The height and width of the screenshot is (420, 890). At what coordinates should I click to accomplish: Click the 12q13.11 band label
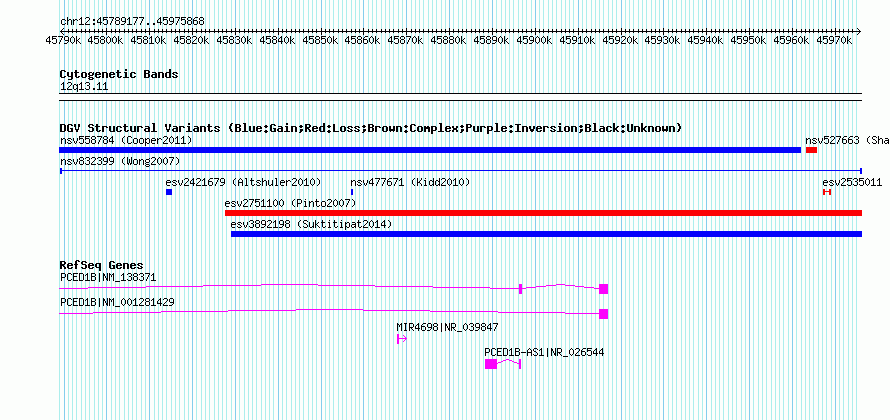(83, 87)
